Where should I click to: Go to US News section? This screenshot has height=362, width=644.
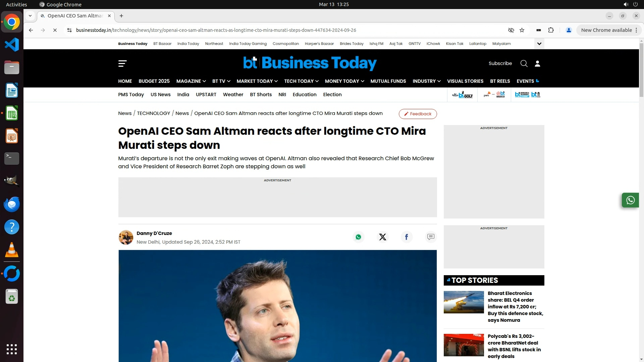[x=160, y=95]
